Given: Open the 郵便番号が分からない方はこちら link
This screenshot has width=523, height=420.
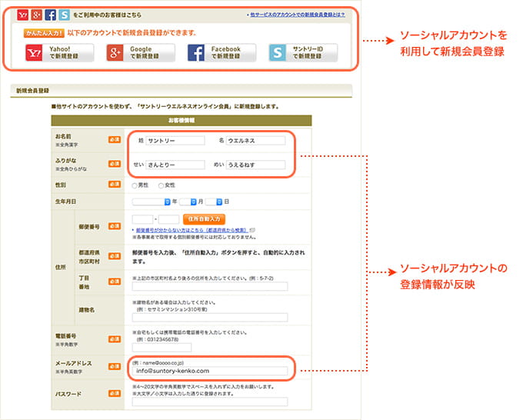Looking at the screenshot, I should pos(192,230).
